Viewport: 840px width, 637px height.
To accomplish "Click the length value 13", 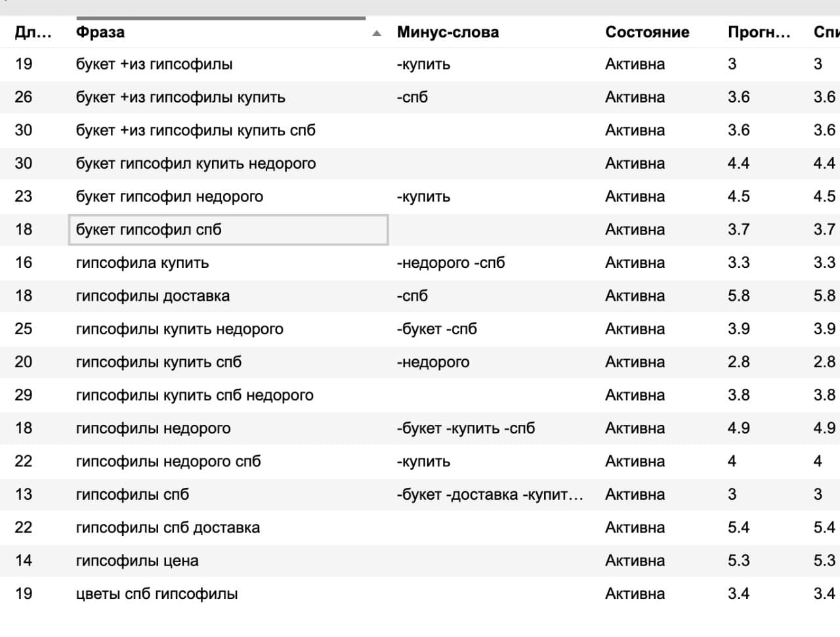I will pyautogui.click(x=24, y=494).
